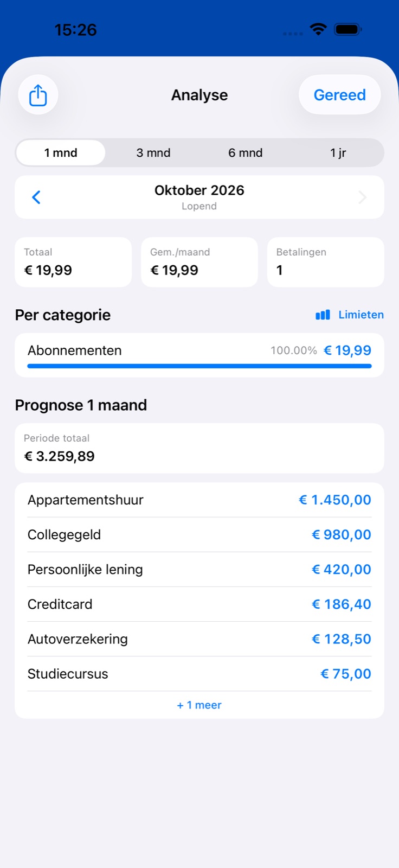Select the 1 mnd period

[x=61, y=152]
